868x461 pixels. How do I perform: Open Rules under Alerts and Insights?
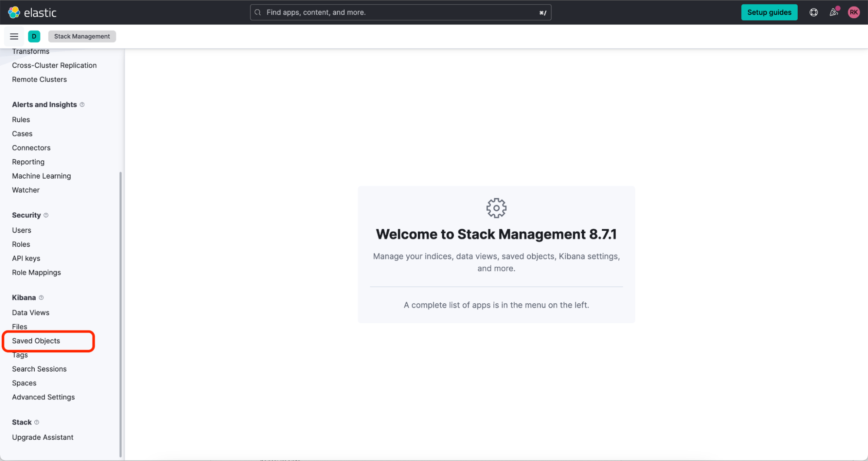[21, 119]
